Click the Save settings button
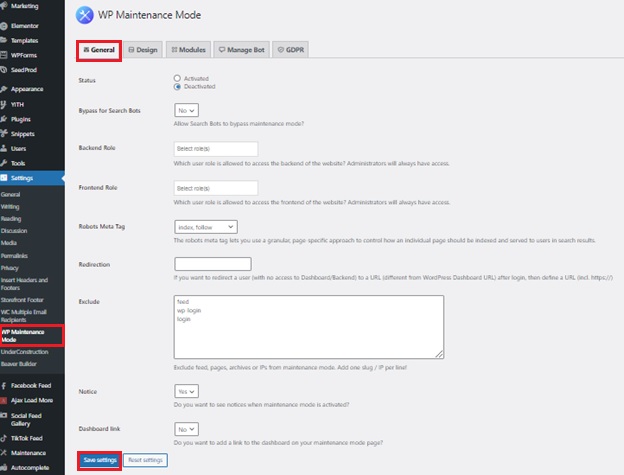Screen dimensions: 624x475 (100, 460)
